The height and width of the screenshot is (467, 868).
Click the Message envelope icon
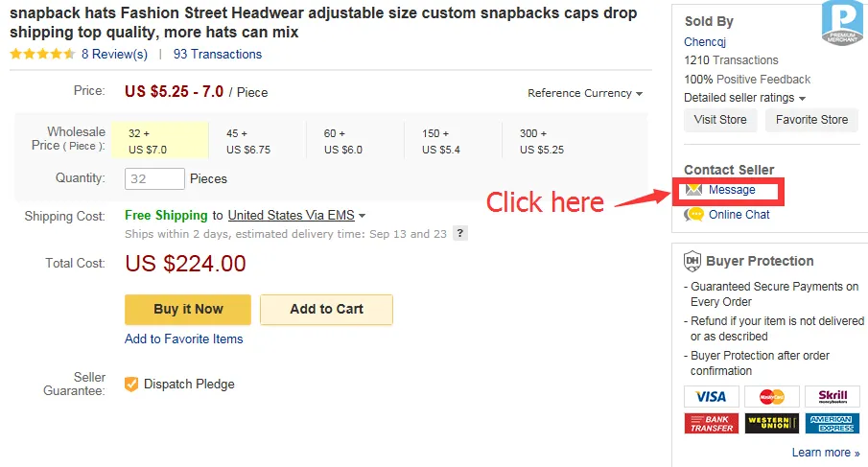pyautogui.click(x=693, y=190)
